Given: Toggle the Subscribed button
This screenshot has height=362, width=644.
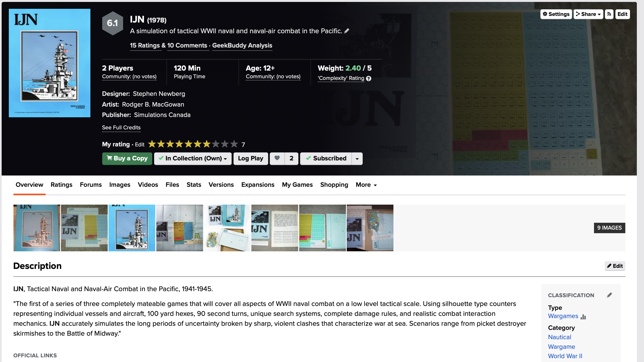Looking at the screenshot, I should point(326,158).
